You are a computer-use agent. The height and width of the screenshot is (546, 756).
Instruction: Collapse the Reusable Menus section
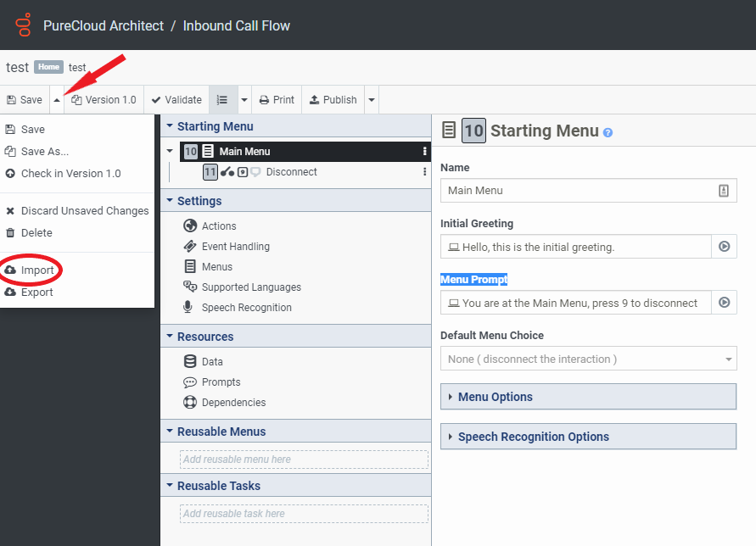[x=170, y=431]
